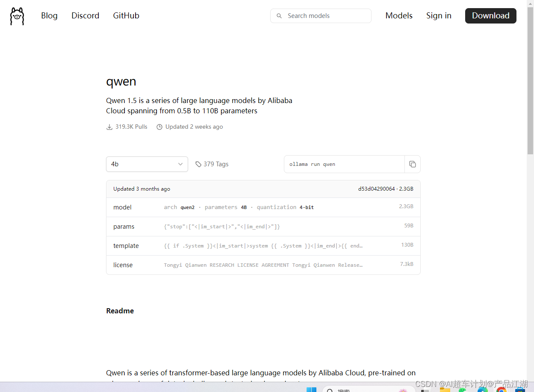Click the 59B size in params row
Viewport: 534px width, 392px height.
[x=409, y=226]
